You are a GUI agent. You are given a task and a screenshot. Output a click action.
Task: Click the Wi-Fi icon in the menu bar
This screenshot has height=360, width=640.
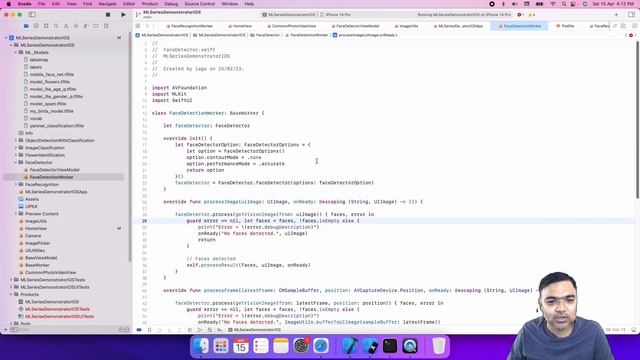point(553,4)
